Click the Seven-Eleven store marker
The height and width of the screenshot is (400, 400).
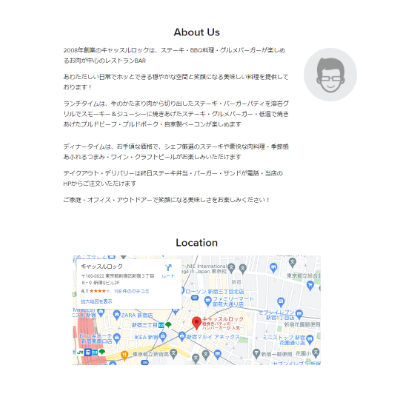(x=299, y=315)
